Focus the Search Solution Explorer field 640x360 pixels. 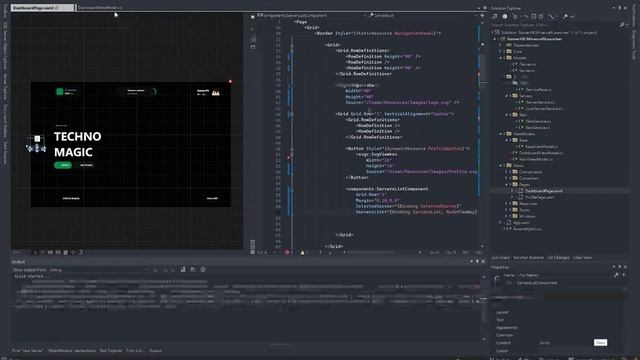(555, 25)
